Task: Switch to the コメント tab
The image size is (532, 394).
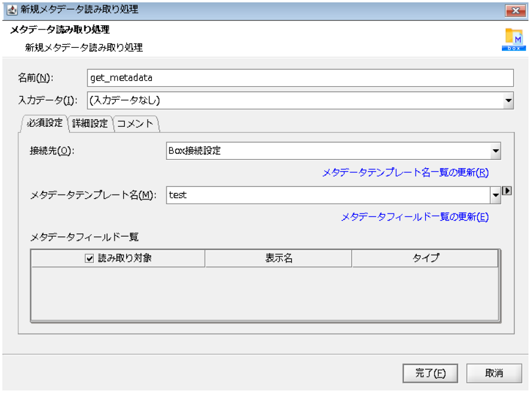Action: 136,124
